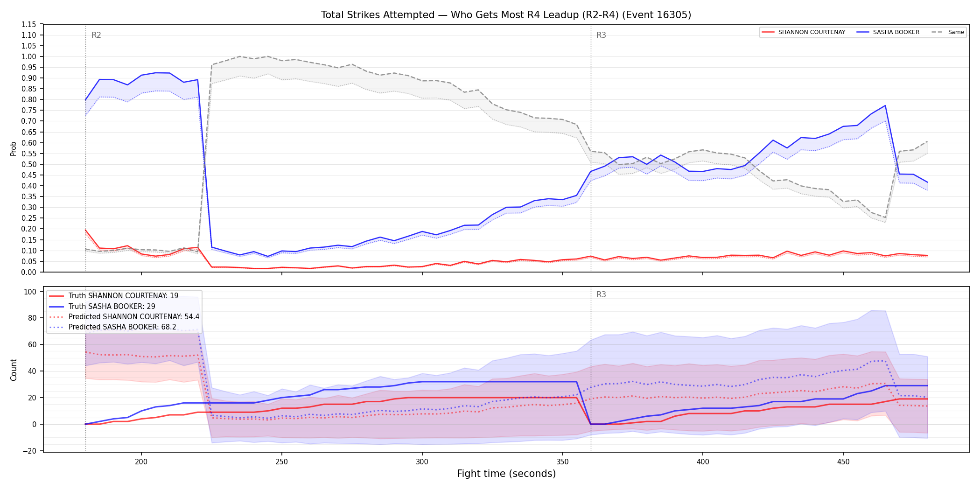Screen dimensions: 980x490
Task: Click the 1.15 tick label on Prob axis
Action: coord(29,24)
